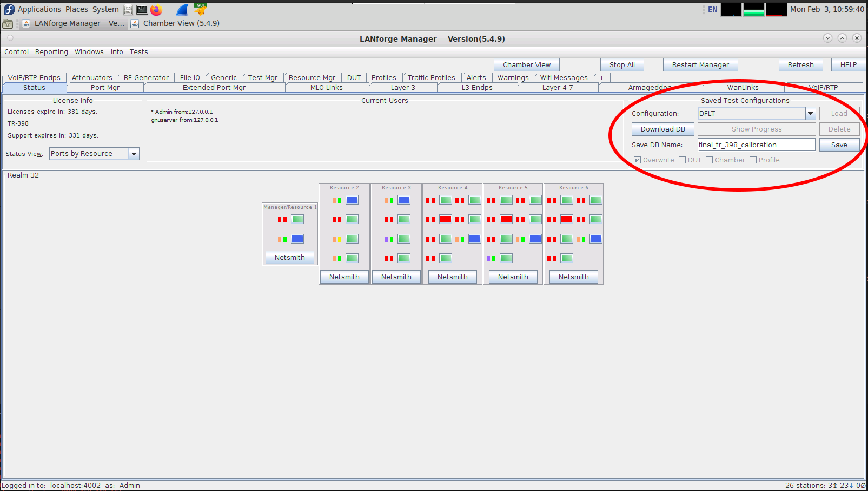Image resolution: width=868 pixels, height=491 pixels.
Task: Open the Resource Mgr tab
Action: click(x=312, y=78)
